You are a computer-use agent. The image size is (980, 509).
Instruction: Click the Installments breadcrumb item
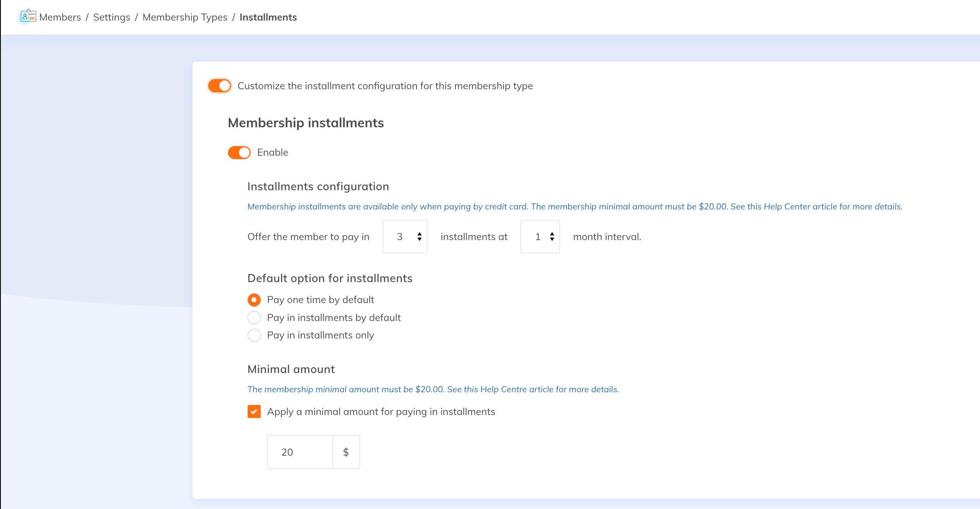pyautogui.click(x=268, y=17)
